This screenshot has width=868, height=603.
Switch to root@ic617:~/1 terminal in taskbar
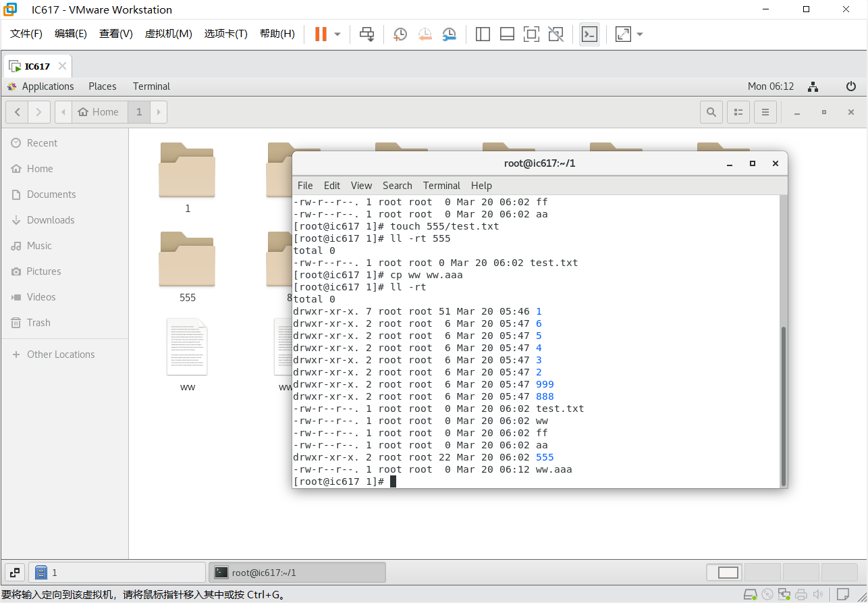click(297, 573)
